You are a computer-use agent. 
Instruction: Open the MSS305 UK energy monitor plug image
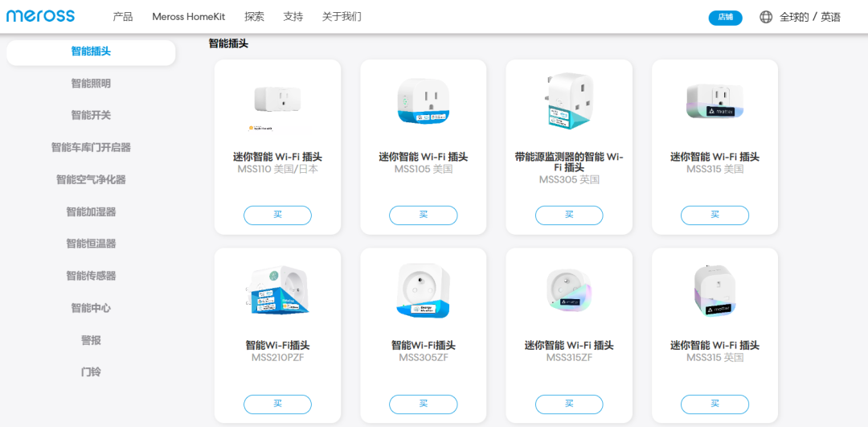[x=569, y=101]
